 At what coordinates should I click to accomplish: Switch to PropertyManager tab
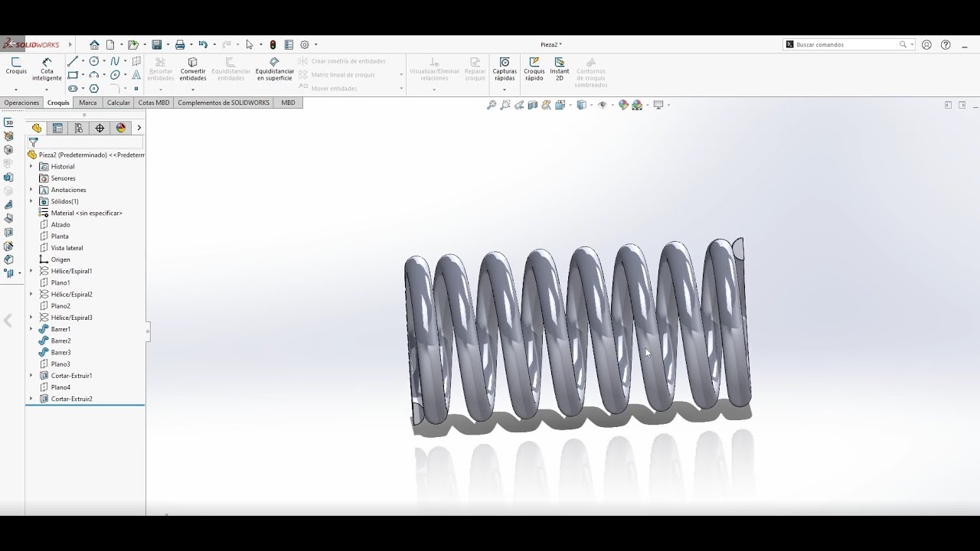pos(57,128)
